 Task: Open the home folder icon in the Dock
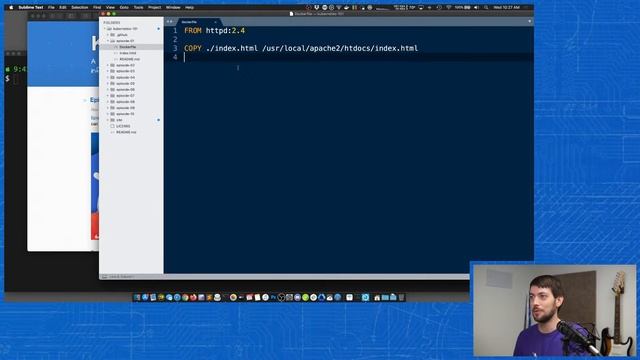(377, 298)
